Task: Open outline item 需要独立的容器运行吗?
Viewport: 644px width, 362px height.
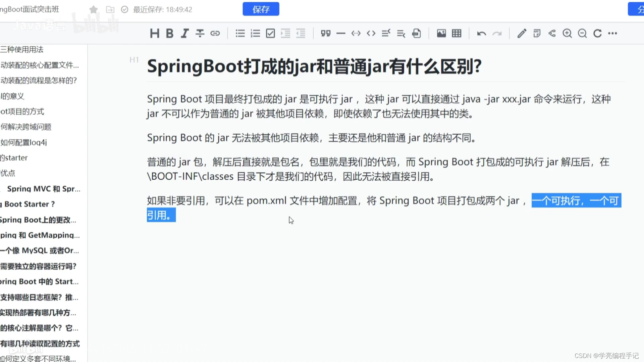Action: 38,266
